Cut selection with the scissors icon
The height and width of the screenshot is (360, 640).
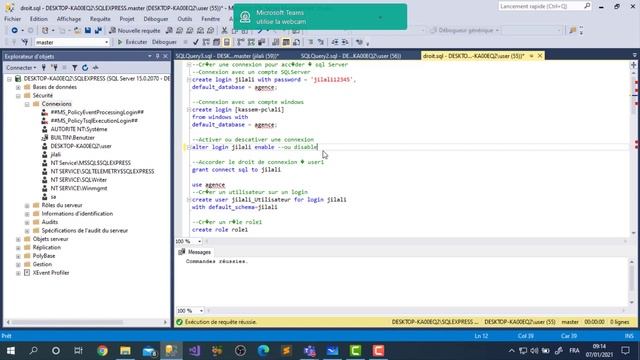click(224, 30)
